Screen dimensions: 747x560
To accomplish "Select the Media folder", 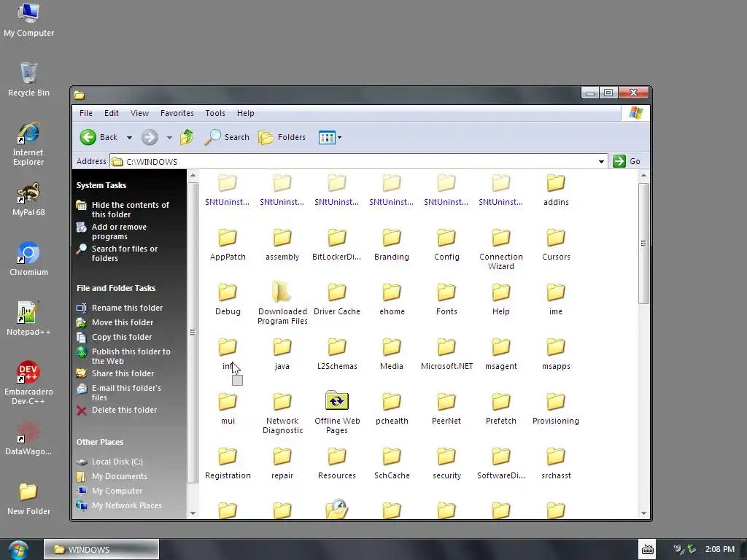I will tap(392, 354).
